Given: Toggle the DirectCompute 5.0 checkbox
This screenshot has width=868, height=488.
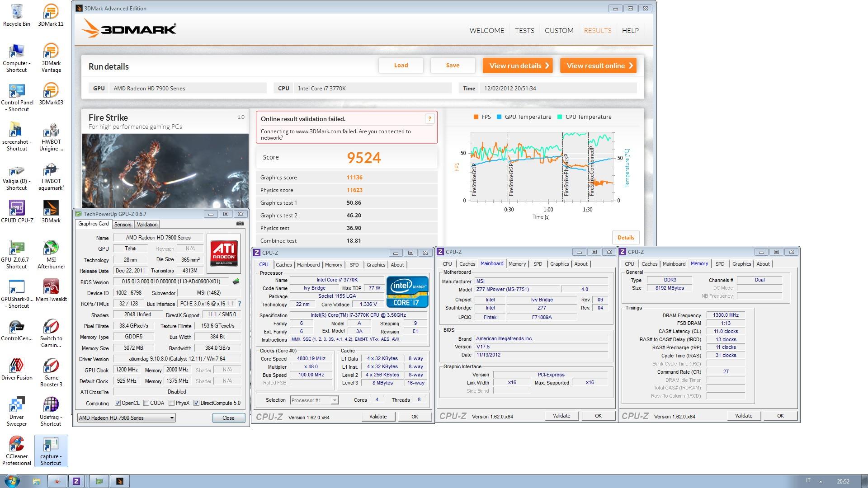Looking at the screenshot, I should [x=196, y=403].
